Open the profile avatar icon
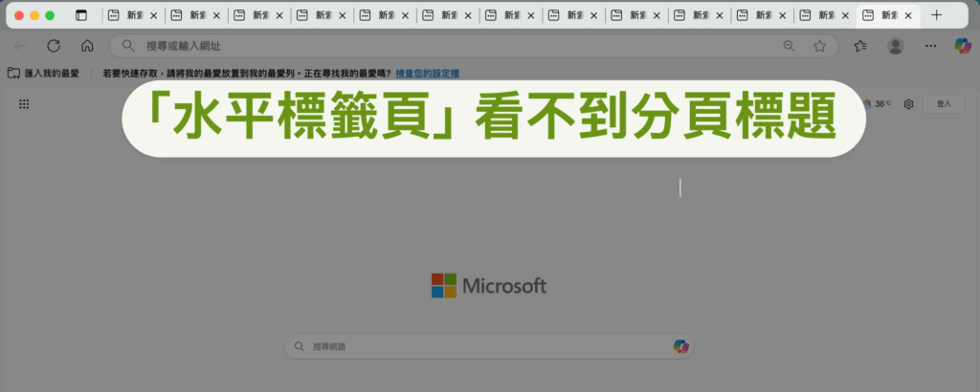Image resolution: width=980 pixels, height=392 pixels. [x=896, y=46]
